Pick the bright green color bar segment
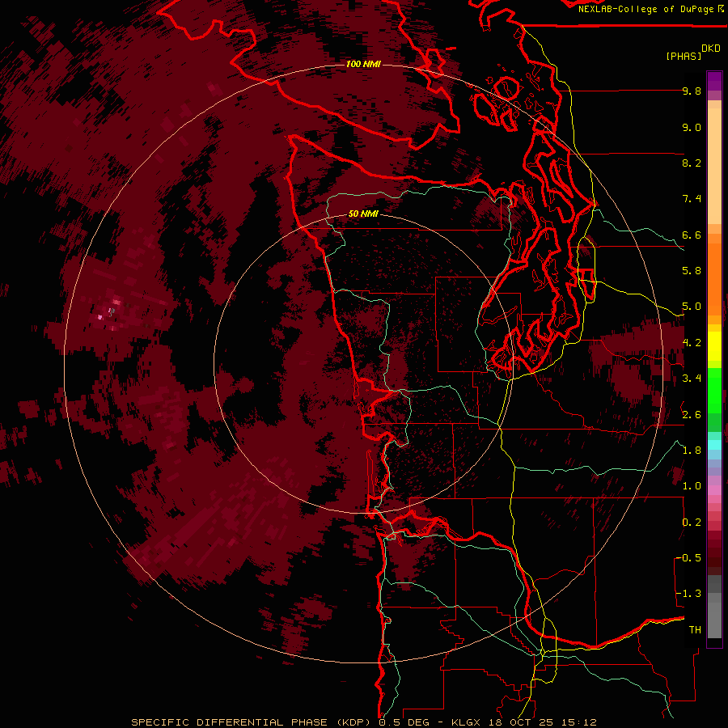The image size is (728, 728). coord(714,391)
